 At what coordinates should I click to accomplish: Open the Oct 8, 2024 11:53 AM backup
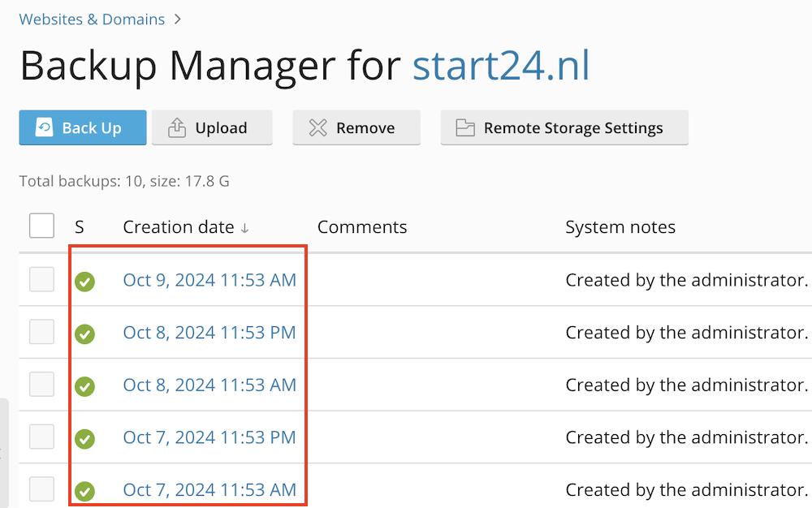209,385
